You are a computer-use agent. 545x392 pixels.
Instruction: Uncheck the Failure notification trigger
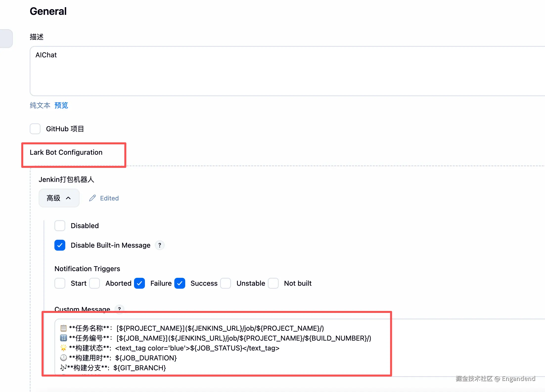click(x=139, y=283)
